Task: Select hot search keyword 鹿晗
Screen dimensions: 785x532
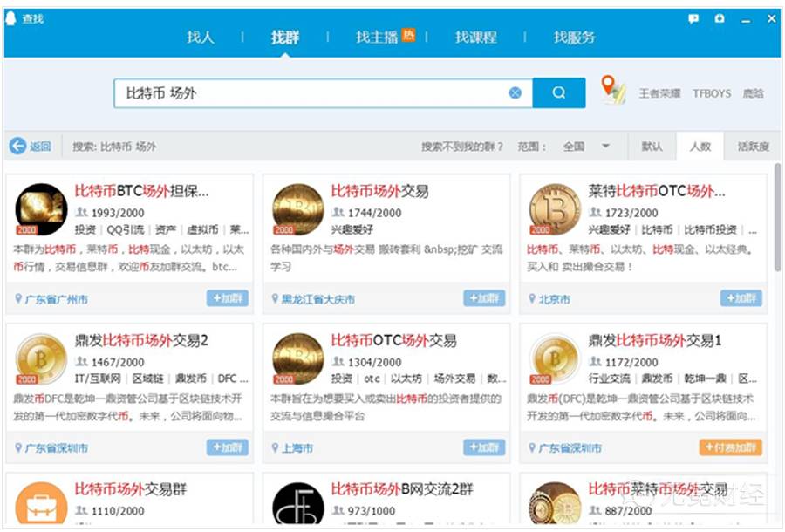Action: click(x=753, y=93)
